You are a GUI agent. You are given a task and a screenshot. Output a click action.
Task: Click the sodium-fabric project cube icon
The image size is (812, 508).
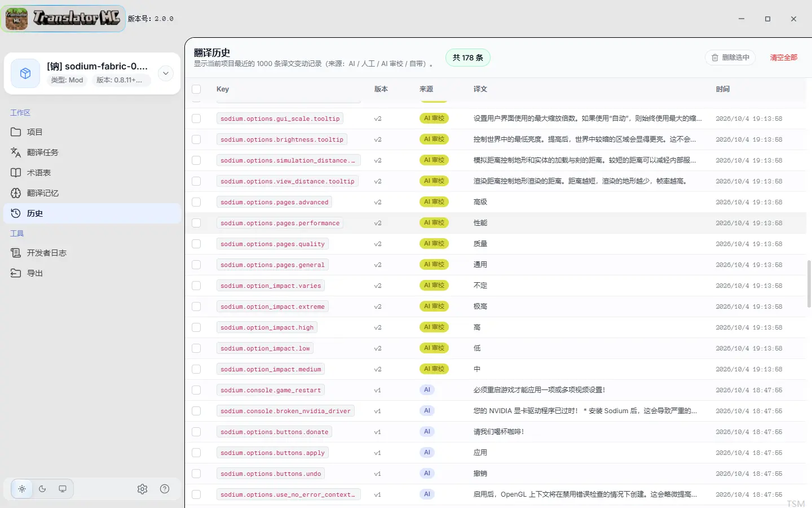(25, 73)
